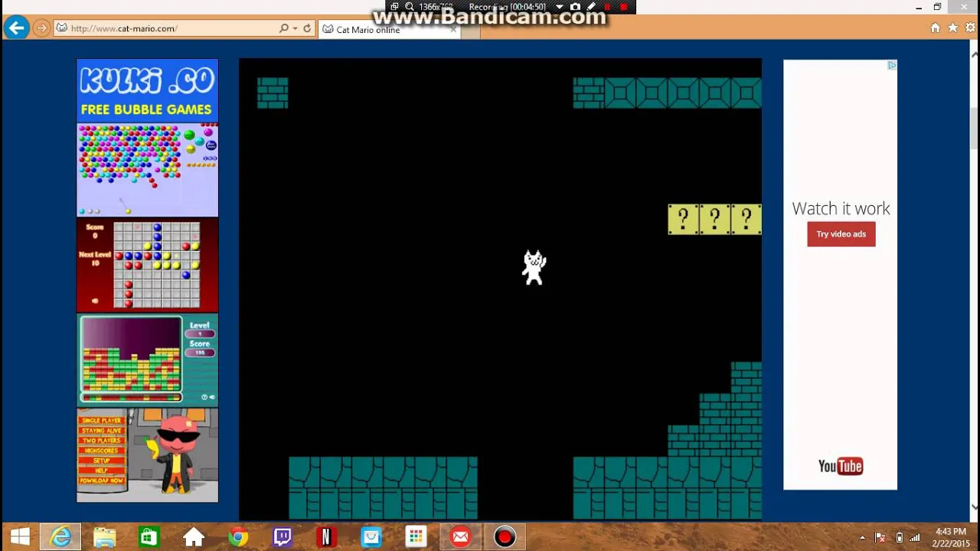Image resolution: width=980 pixels, height=551 pixels.
Task: Click the YouTube logo in the ad
Action: pyautogui.click(x=840, y=466)
